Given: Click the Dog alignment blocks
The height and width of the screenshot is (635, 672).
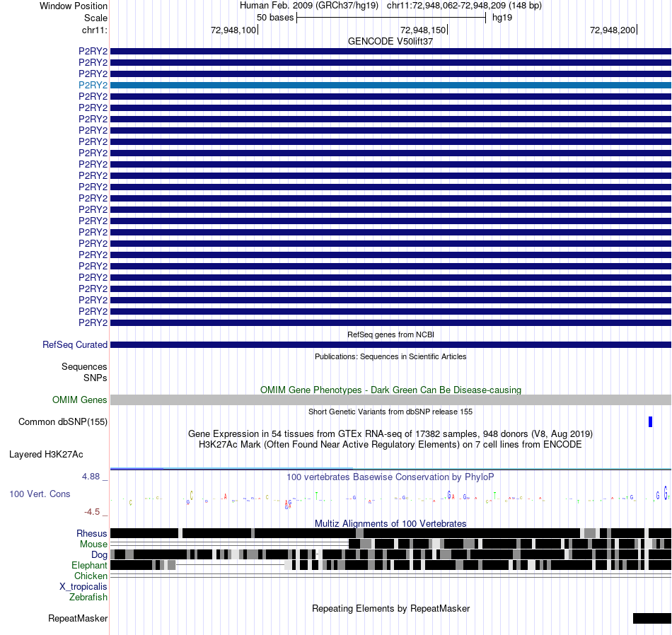Looking at the screenshot, I should pos(390,554).
